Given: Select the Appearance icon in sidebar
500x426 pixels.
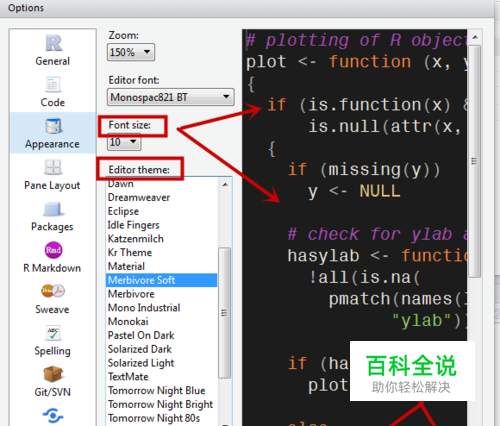Looking at the screenshot, I should click(53, 126).
